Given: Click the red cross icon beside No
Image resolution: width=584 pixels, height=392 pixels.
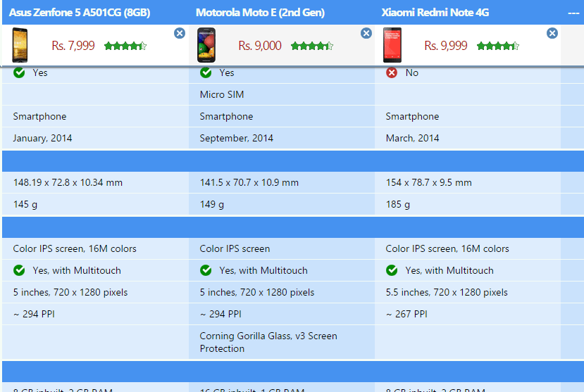Looking at the screenshot, I should [x=392, y=72].
